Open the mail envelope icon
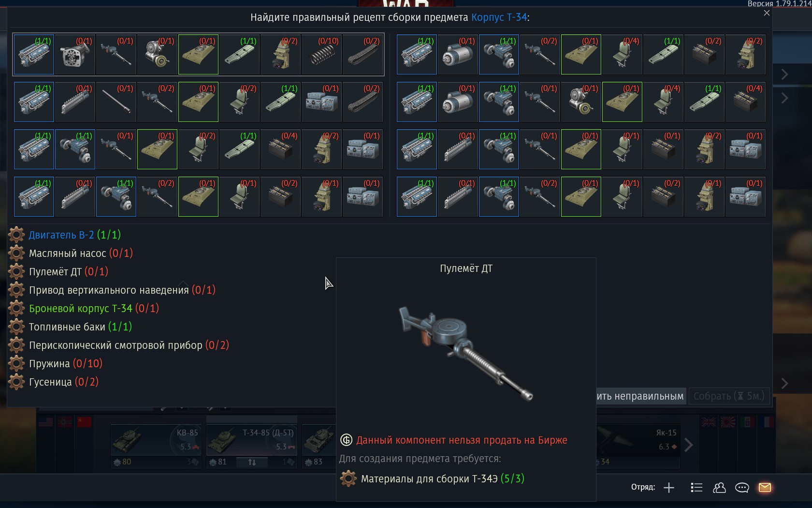 click(765, 487)
